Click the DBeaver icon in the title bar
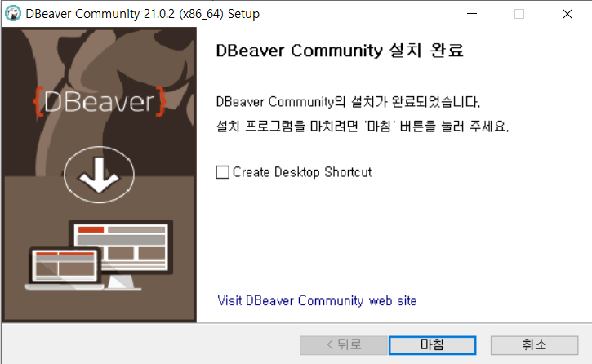 tap(13, 14)
